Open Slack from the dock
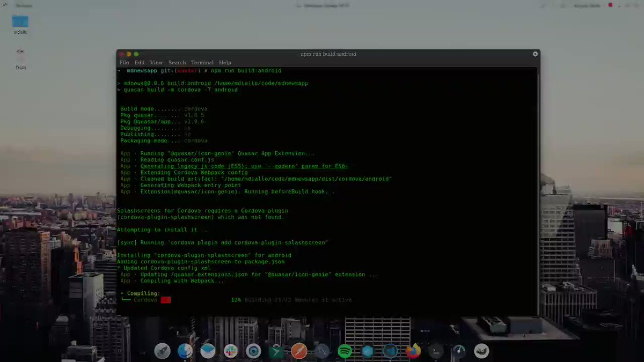The image size is (644, 362). click(x=231, y=351)
